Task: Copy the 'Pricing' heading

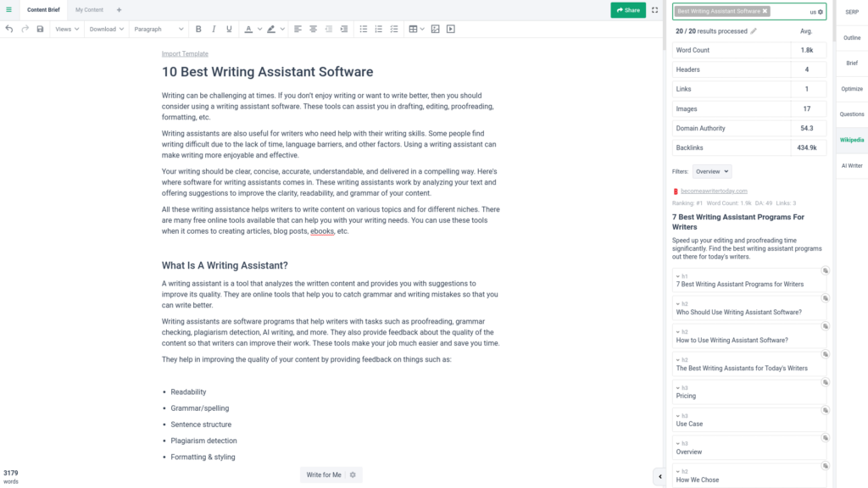Action: coord(826,382)
